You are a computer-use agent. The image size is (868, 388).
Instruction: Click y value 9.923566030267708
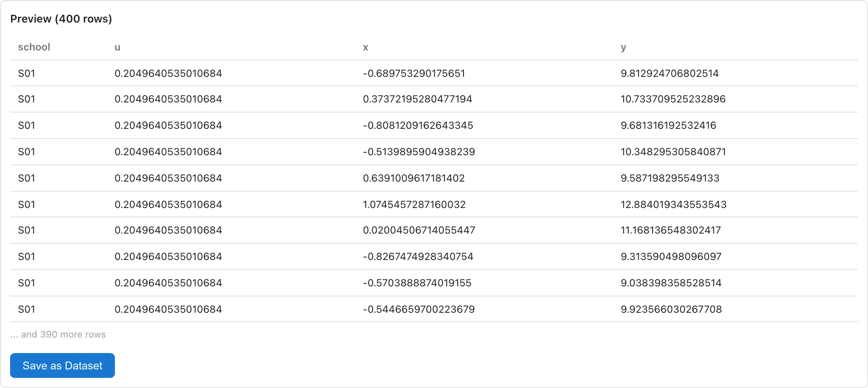[x=671, y=309]
